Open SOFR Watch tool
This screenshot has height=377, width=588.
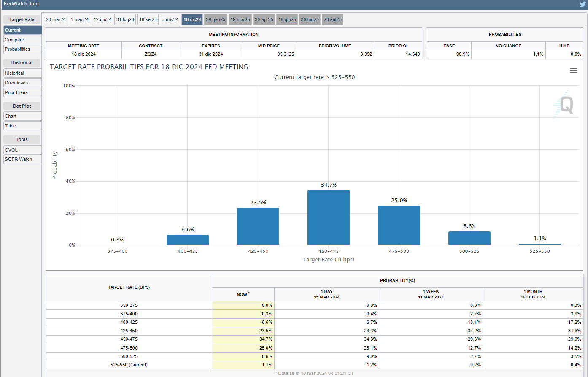tap(22, 159)
